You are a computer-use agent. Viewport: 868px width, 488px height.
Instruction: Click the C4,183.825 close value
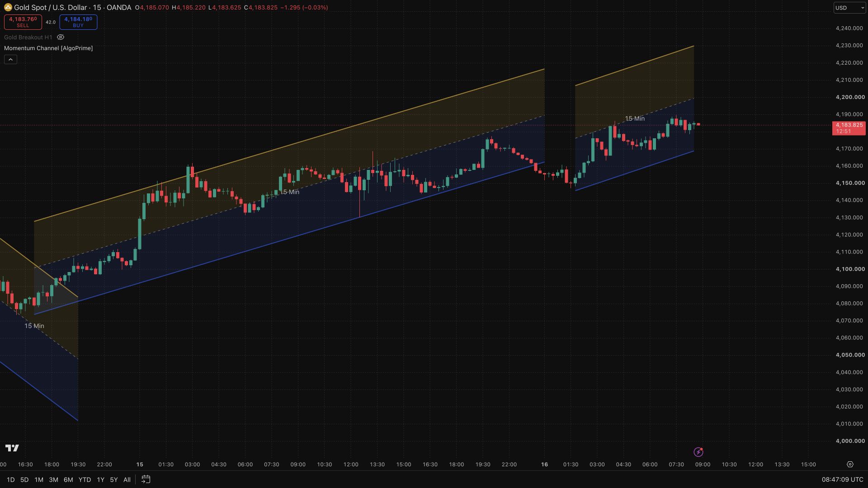click(x=260, y=8)
